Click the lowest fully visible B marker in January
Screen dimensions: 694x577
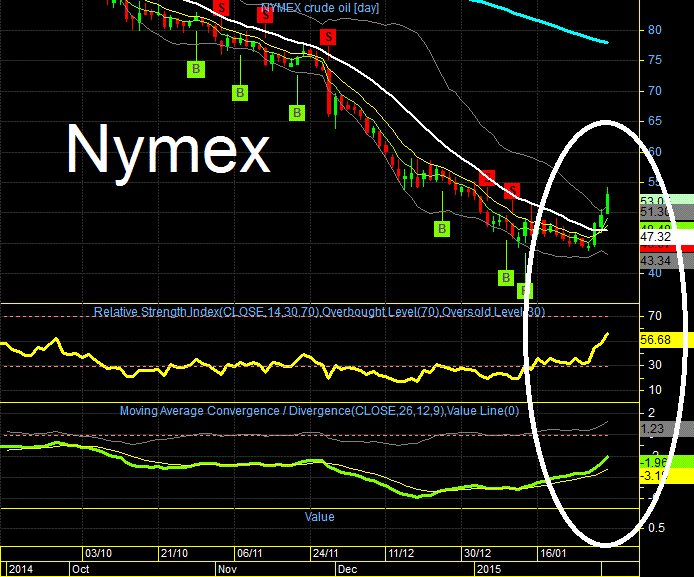pyautogui.click(x=505, y=277)
